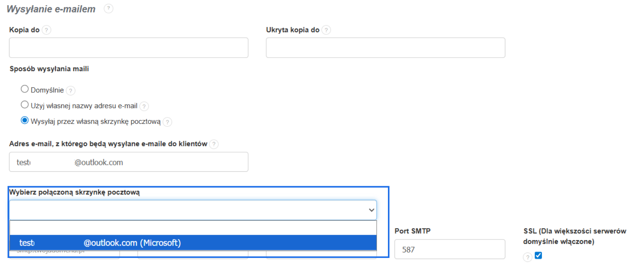Focus the Ukryta kopia do field
Viewport: 644px width, 263px height.
385,48
